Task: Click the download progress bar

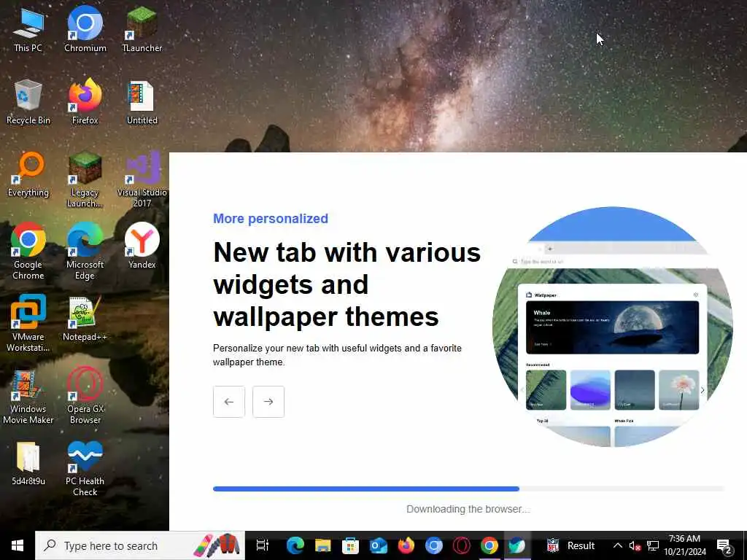Action: coord(468,489)
